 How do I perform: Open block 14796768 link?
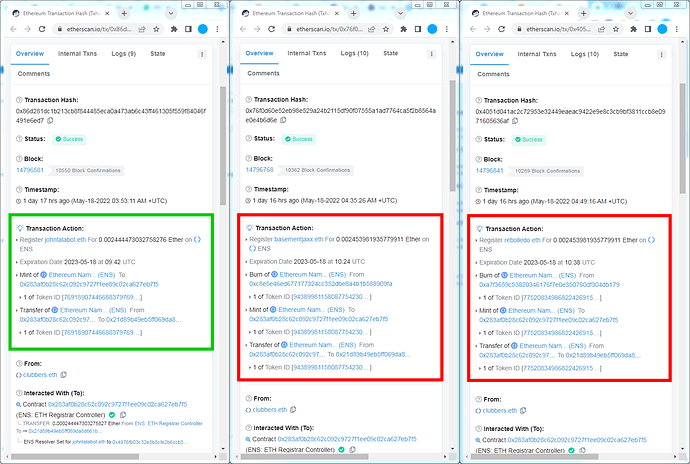[260, 169]
